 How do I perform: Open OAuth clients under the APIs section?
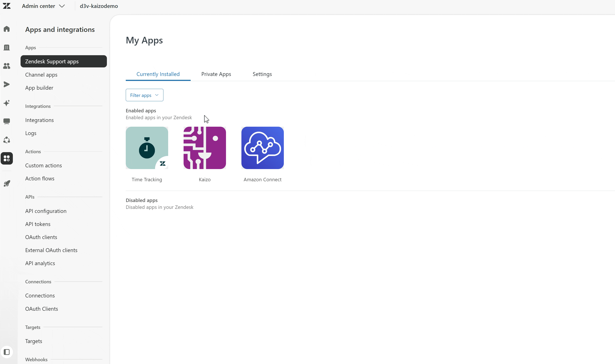(41, 237)
